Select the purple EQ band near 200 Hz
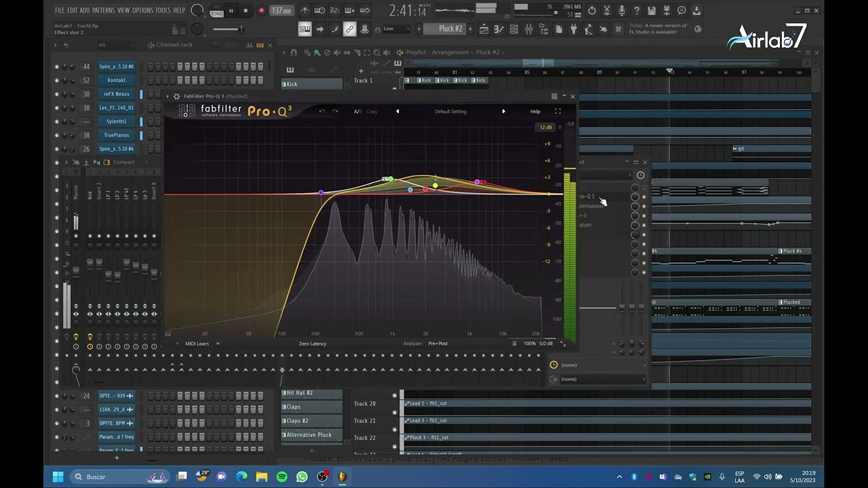Image resolution: width=868 pixels, height=488 pixels. (321, 192)
